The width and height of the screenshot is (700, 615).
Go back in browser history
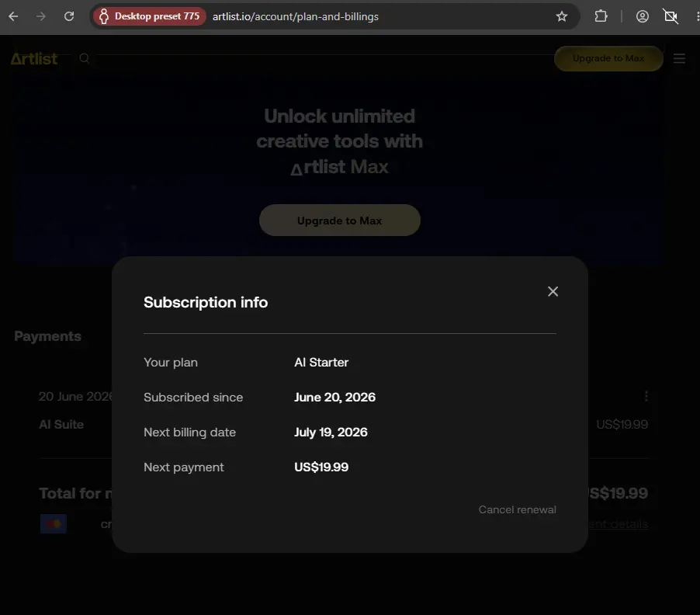(x=13, y=16)
